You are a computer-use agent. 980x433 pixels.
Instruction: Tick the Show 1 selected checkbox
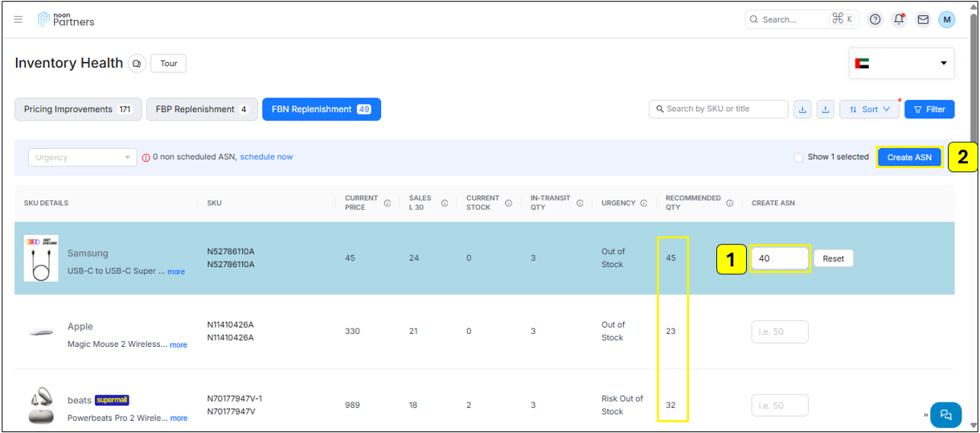tap(798, 158)
